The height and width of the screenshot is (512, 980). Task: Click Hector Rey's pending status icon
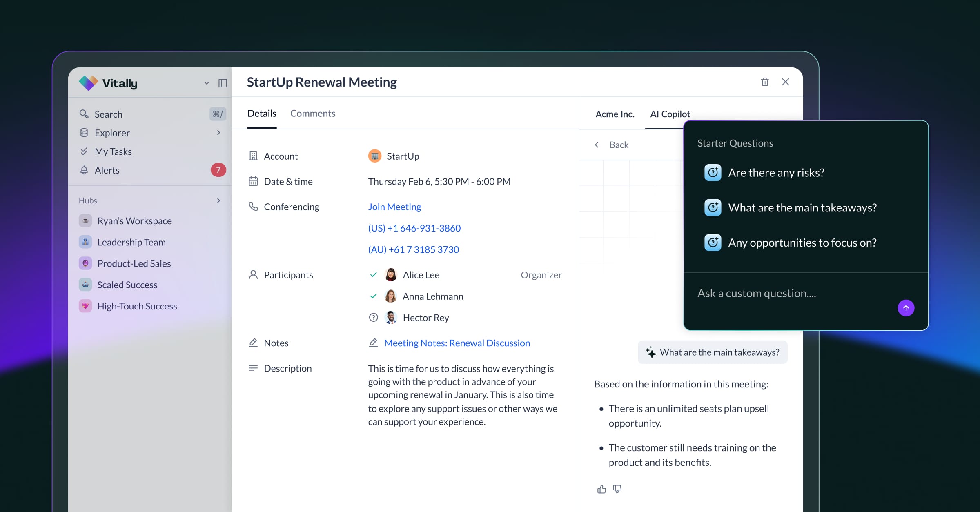coord(373,318)
